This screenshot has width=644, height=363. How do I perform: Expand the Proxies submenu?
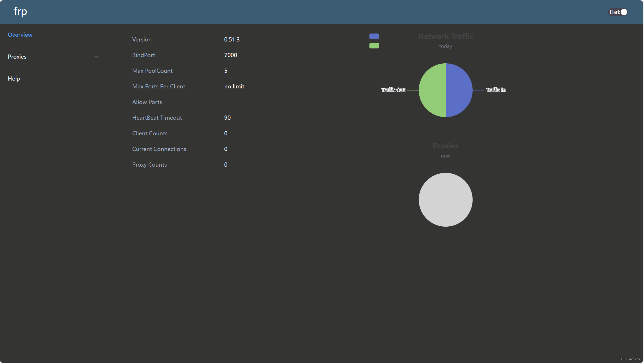pyautogui.click(x=53, y=57)
